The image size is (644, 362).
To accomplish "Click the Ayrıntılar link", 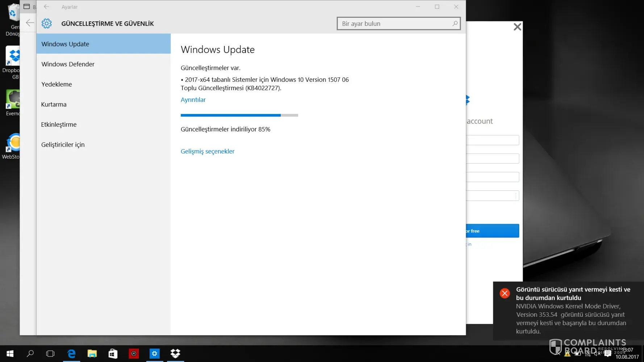I will tap(193, 100).
